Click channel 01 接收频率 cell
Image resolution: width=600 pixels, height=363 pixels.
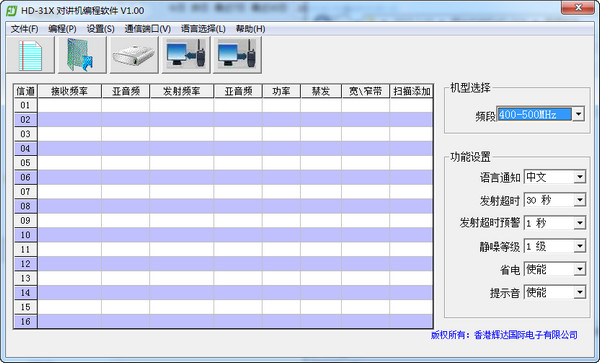point(70,105)
